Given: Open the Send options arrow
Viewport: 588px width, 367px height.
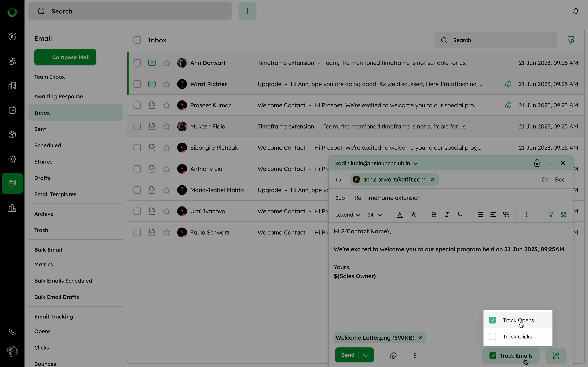Looking at the screenshot, I should click(366, 355).
